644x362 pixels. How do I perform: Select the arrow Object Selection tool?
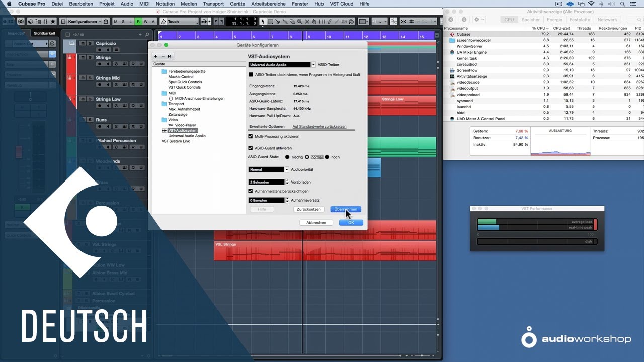(x=263, y=22)
